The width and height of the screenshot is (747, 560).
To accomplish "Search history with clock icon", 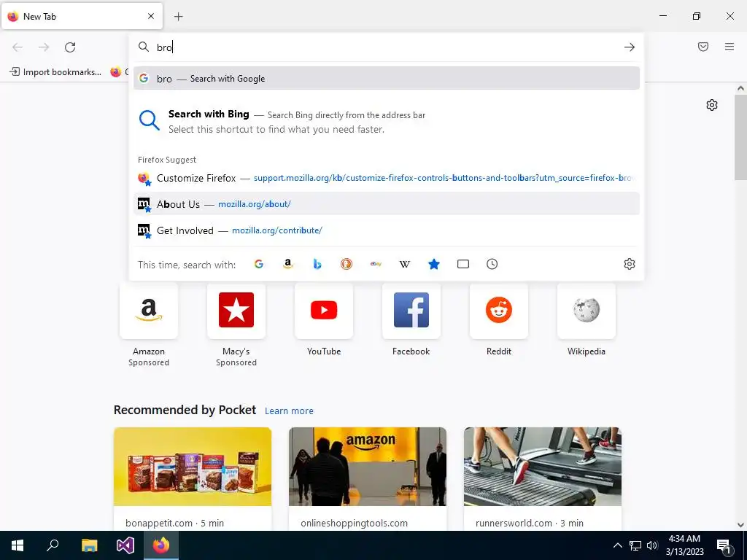I will 492,264.
